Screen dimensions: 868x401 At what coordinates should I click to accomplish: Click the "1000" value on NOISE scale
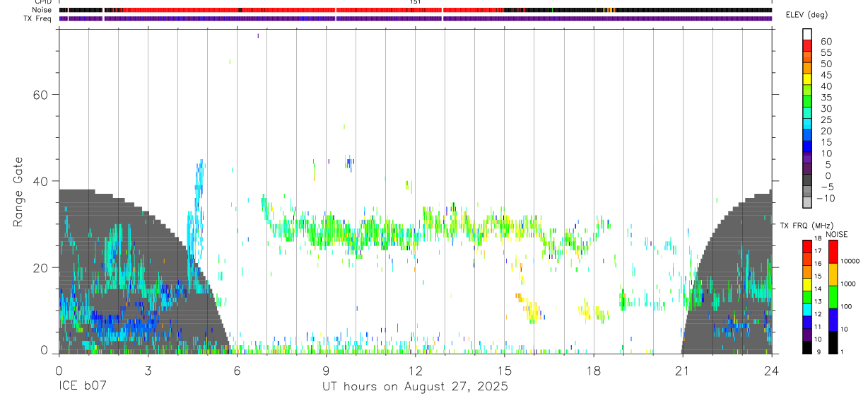click(849, 284)
